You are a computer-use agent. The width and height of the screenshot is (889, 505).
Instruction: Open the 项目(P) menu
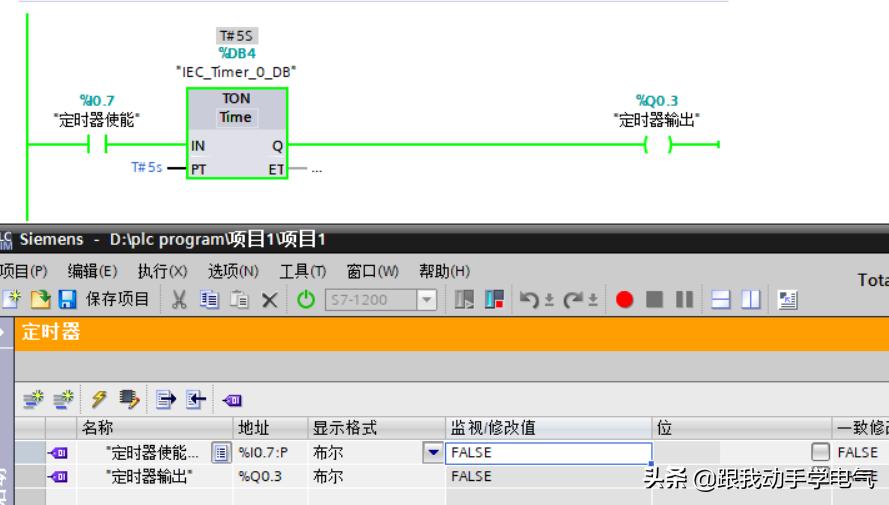pos(24,271)
